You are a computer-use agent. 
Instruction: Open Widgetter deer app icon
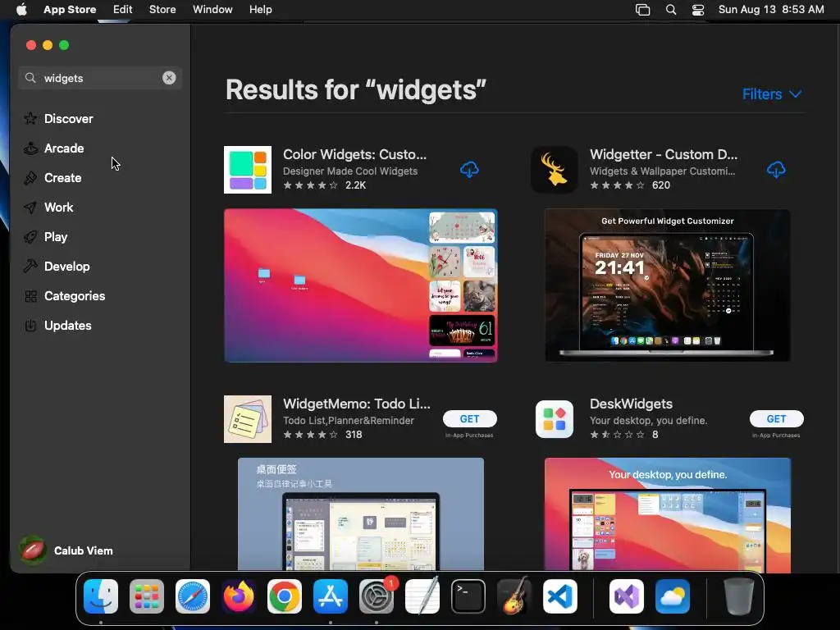point(555,170)
